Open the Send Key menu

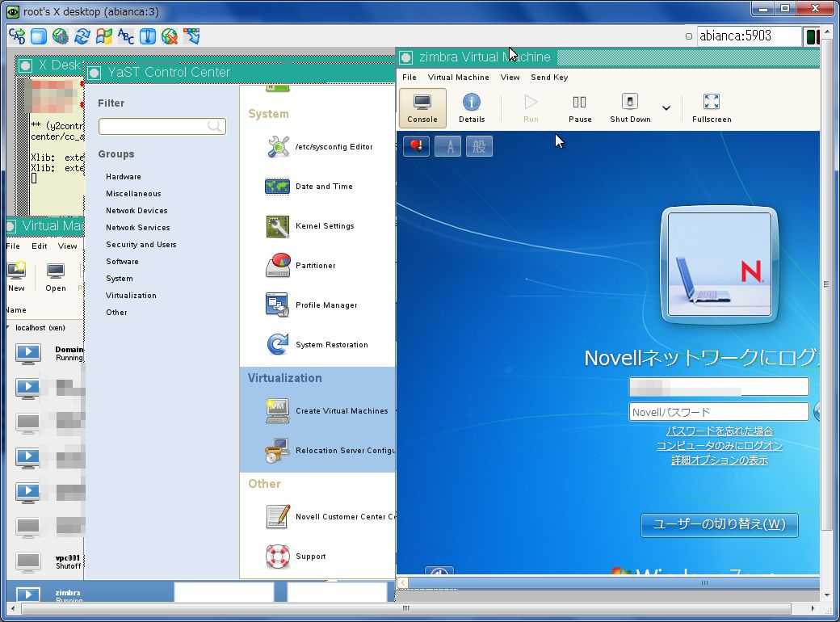[549, 78]
